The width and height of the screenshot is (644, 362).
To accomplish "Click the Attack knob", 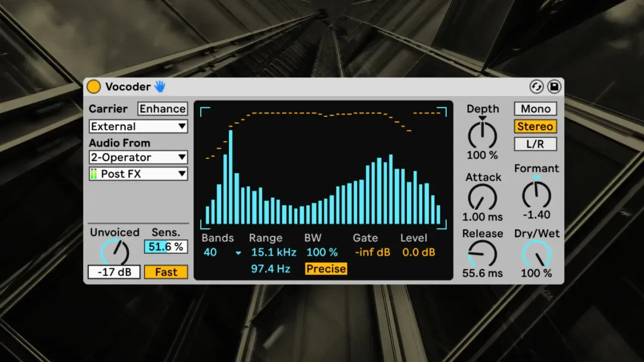I will [482, 197].
